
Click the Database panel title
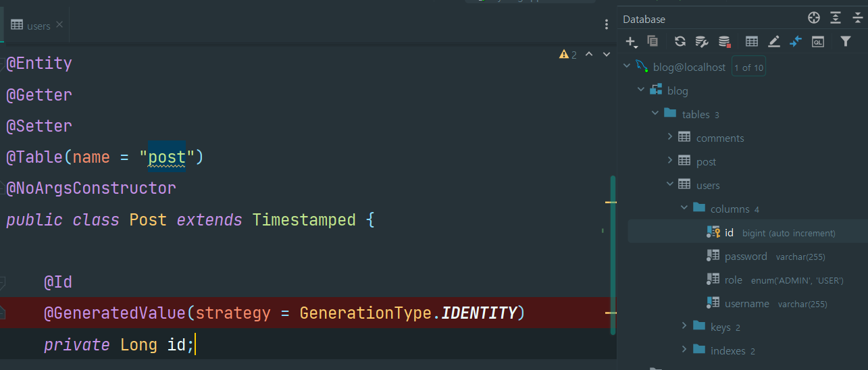644,19
